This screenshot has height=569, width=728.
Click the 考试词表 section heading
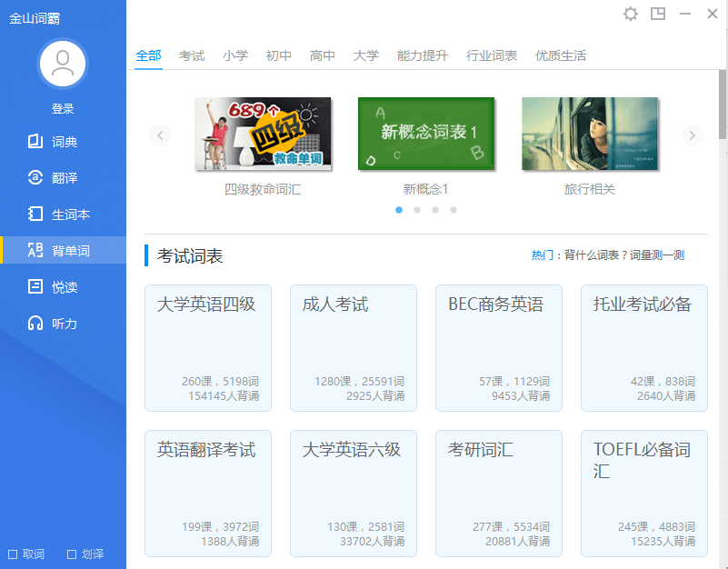[x=190, y=255]
